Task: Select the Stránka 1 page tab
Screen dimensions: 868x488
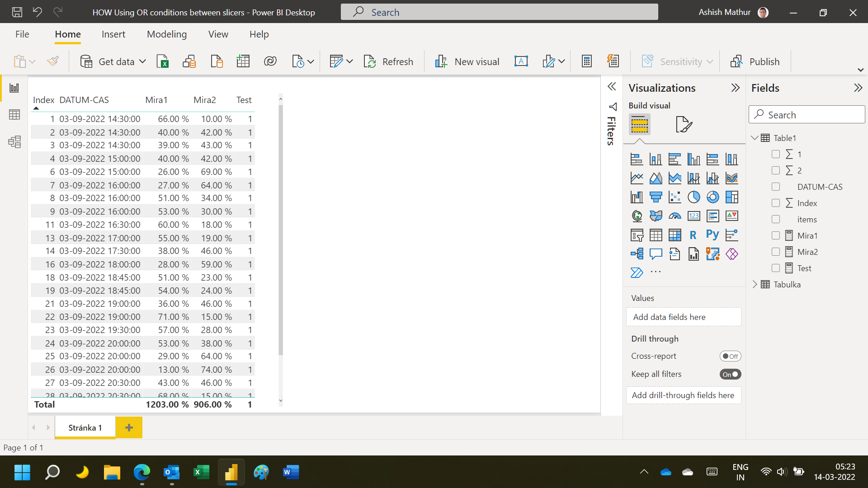Action: (x=85, y=427)
